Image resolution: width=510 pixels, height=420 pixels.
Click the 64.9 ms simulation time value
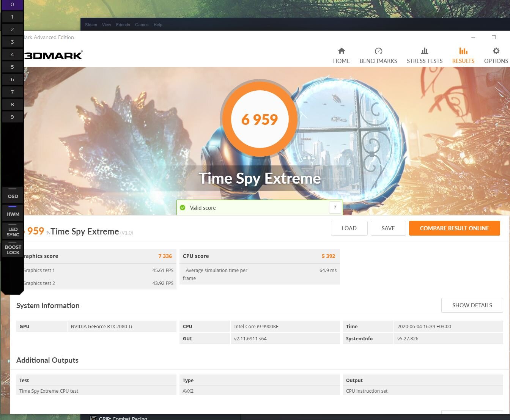(x=328, y=271)
